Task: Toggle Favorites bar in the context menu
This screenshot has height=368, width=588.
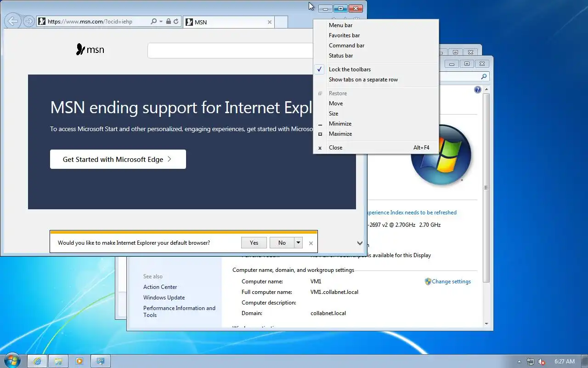Action: click(376, 35)
